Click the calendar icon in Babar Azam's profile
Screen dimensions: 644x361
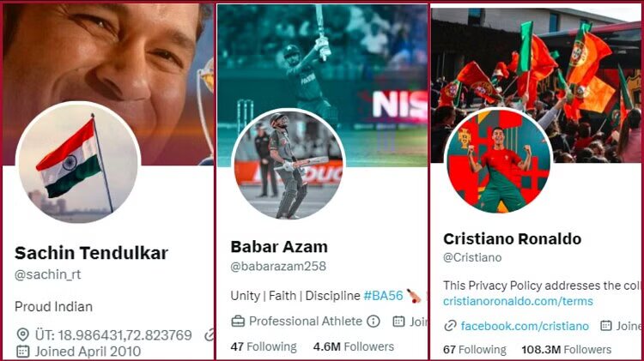(398, 322)
